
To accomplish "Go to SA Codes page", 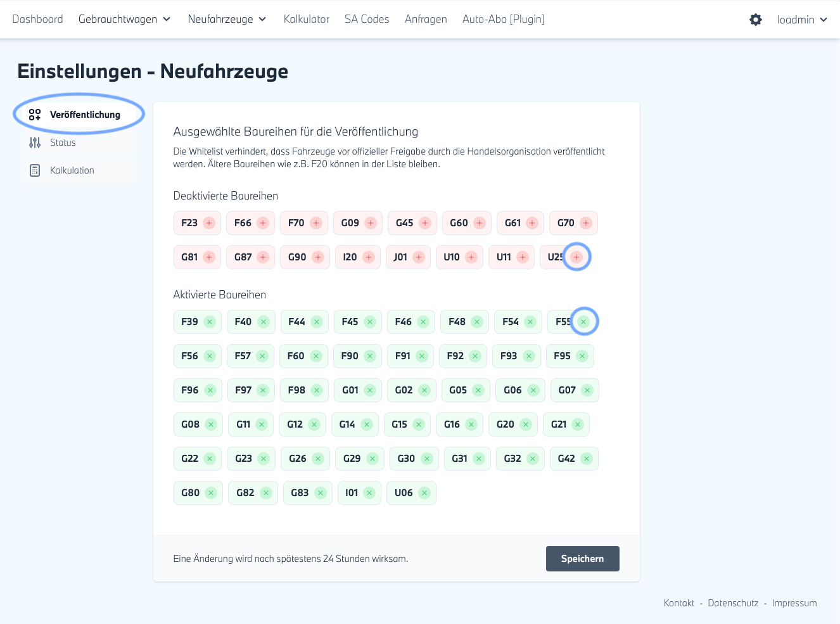I will (367, 20).
